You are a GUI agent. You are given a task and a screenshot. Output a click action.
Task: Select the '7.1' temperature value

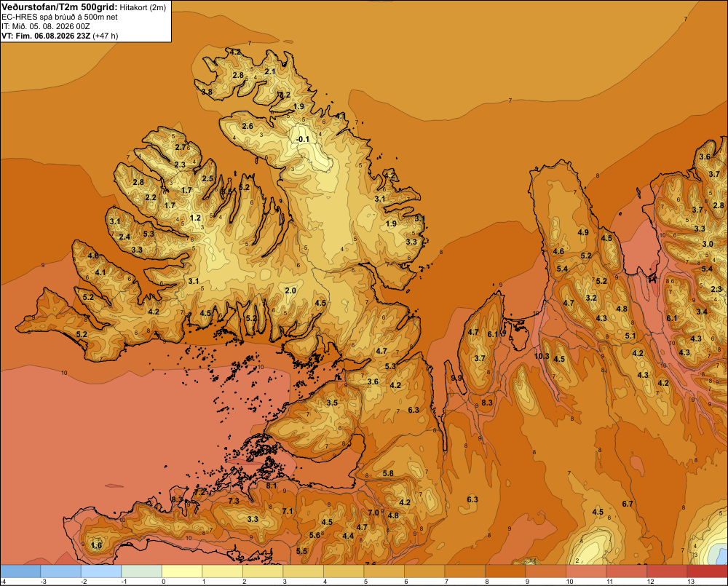tap(288, 511)
